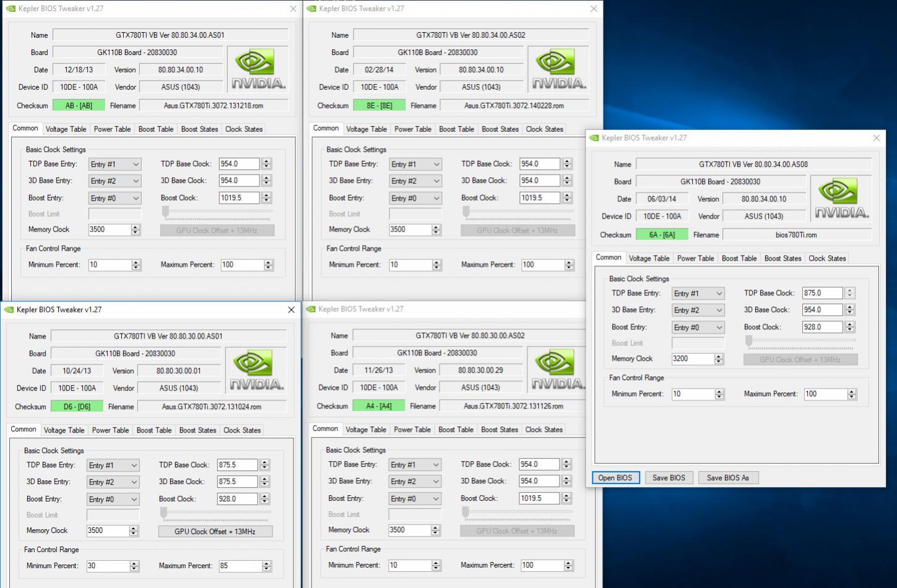Image resolution: width=897 pixels, height=588 pixels.
Task: Click TDP Base Clock stepper in 131024.rom window
Action: pyautogui.click(x=264, y=465)
